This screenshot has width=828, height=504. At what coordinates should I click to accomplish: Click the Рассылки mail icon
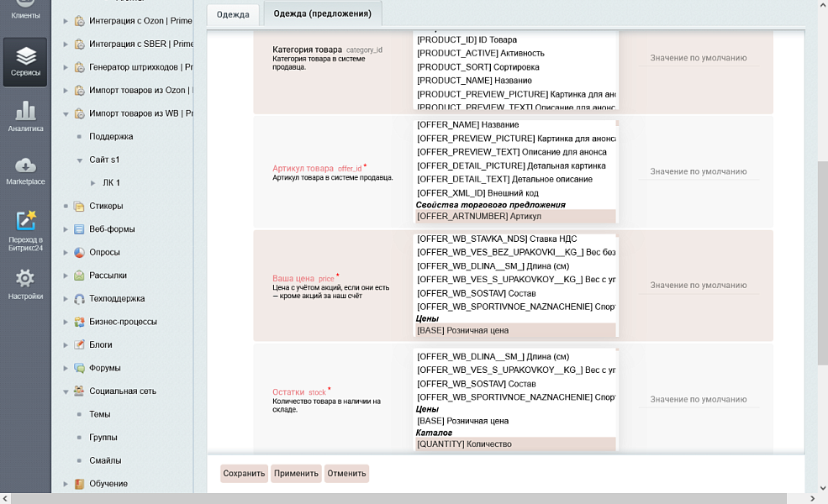(x=79, y=276)
